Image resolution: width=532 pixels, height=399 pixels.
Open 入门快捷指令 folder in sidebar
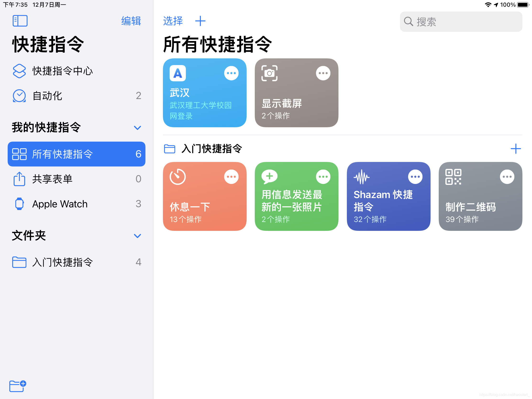[62, 262]
